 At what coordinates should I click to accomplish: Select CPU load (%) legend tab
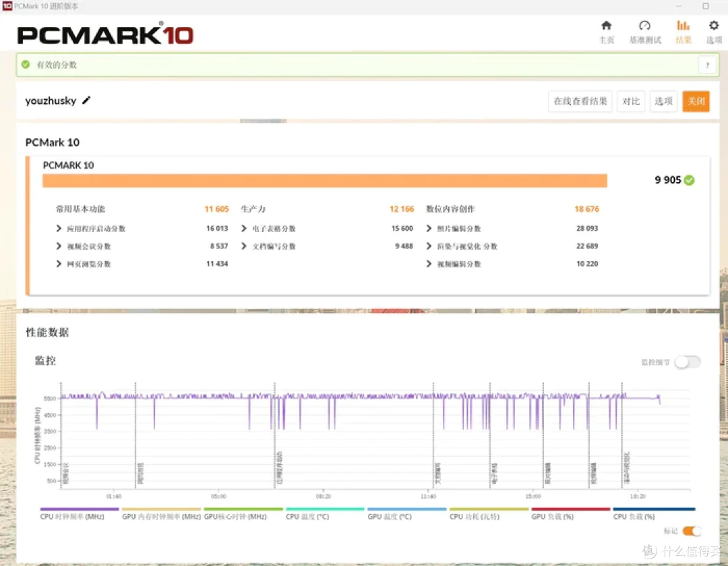click(x=654, y=513)
